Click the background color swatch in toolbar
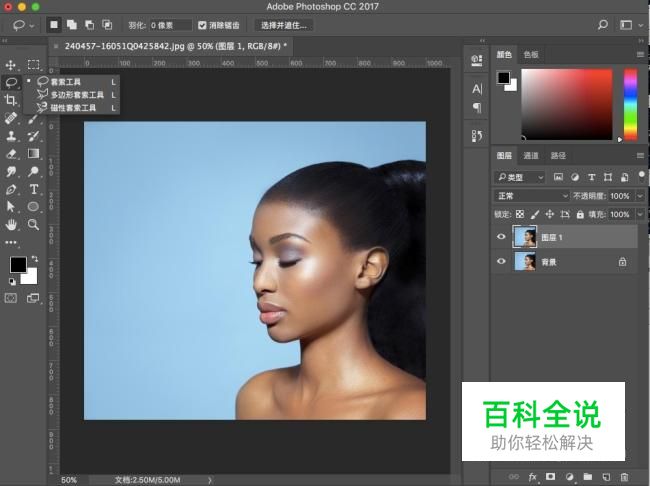The width and height of the screenshot is (650, 486). 30,277
